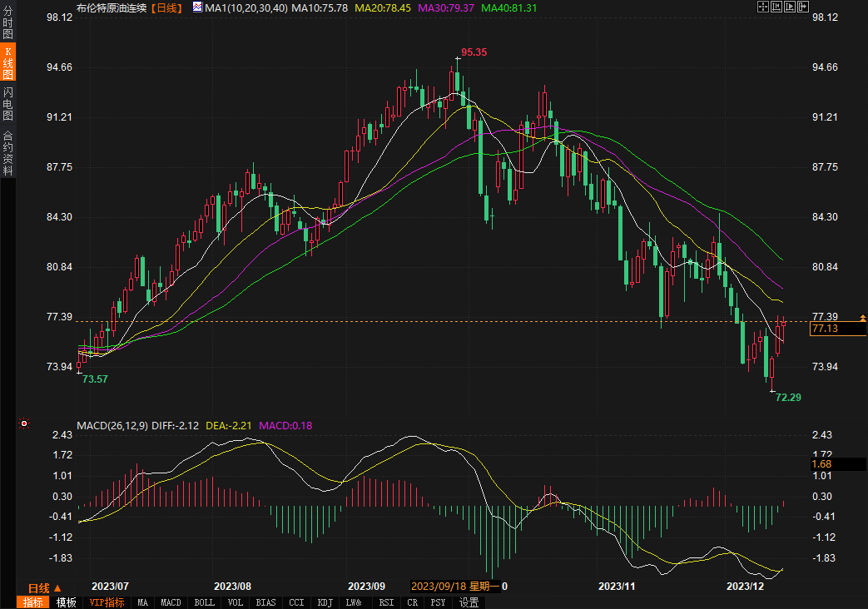The image size is (868, 609).
Task: Click the orange arrow marker beside current price
Action: coord(862,318)
